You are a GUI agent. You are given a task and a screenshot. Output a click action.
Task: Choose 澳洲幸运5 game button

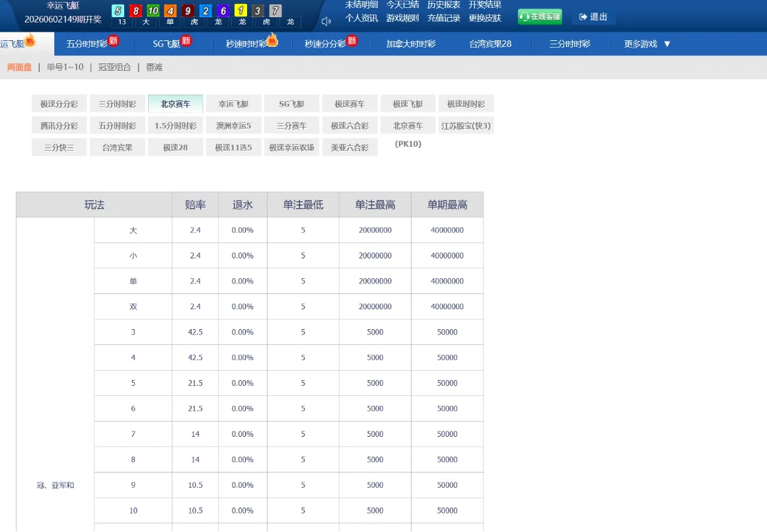(234, 126)
